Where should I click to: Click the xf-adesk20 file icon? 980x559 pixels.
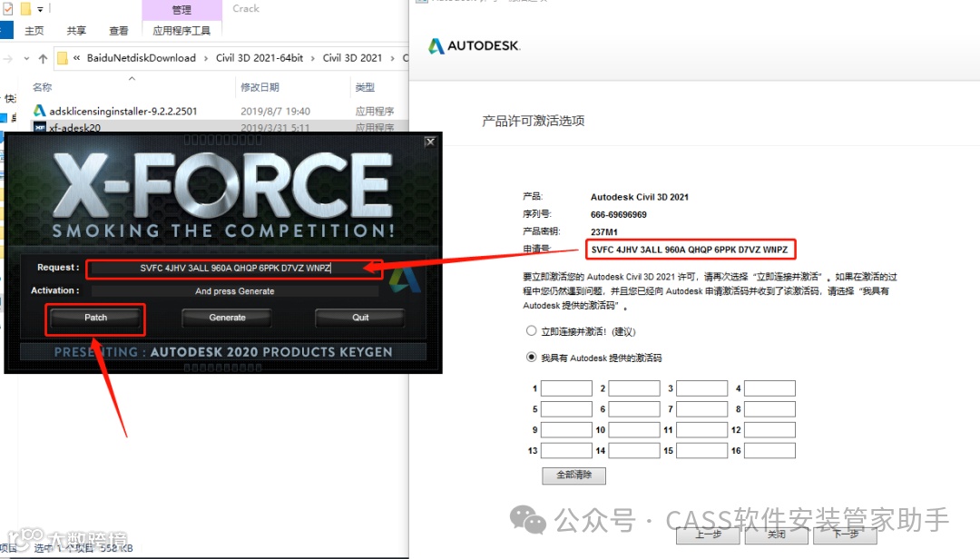(39, 127)
